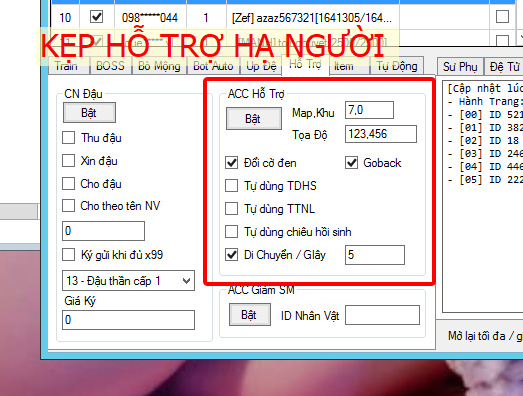
Task: Click Bật button in ACC Giảm SM group
Action: (249, 315)
